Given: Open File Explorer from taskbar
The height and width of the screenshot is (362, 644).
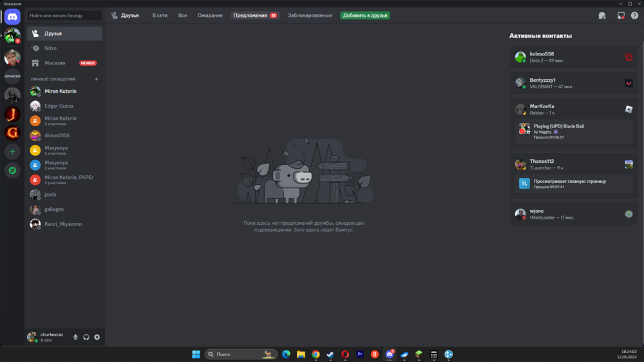Looking at the screenshot, I should [x=301, y=354].
